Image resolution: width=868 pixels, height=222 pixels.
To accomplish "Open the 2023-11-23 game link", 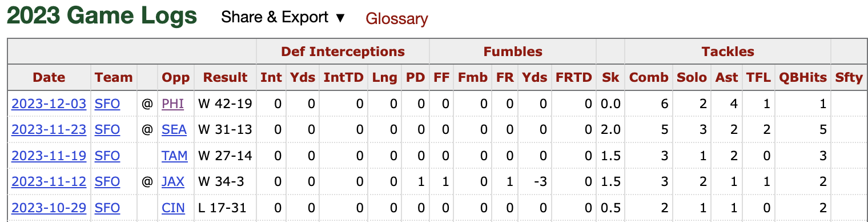I will [x=49, y=130].
